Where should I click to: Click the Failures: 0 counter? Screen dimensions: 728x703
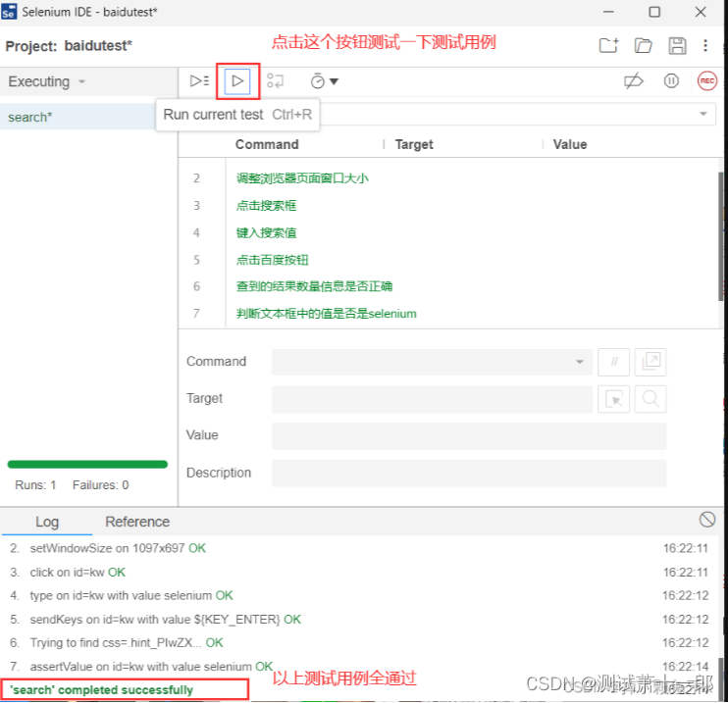[101, 485]
